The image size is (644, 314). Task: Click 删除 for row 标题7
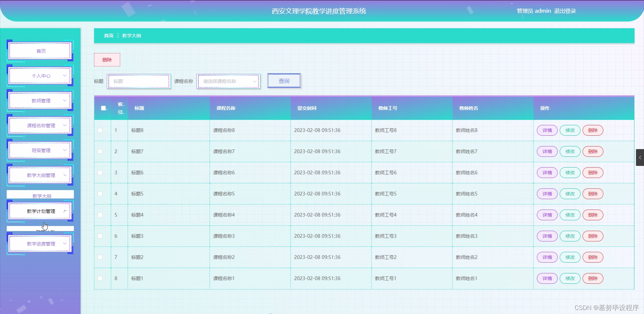pos(593,151)
